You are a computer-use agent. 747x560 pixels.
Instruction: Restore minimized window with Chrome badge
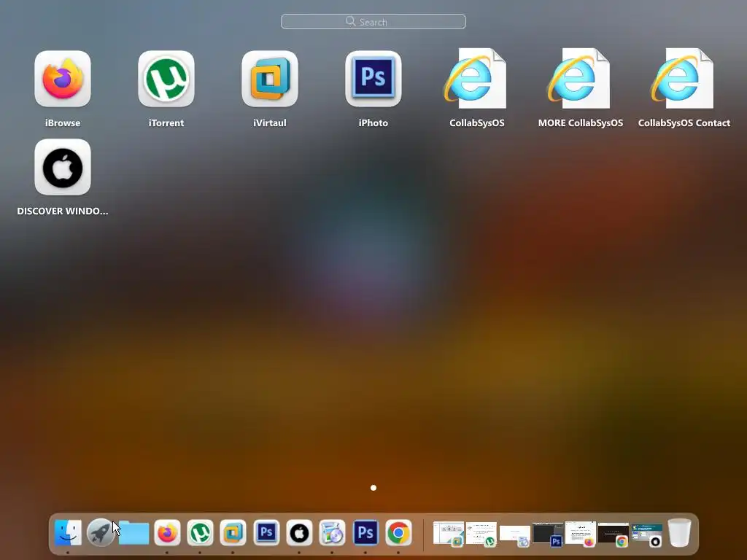point(614,534)
